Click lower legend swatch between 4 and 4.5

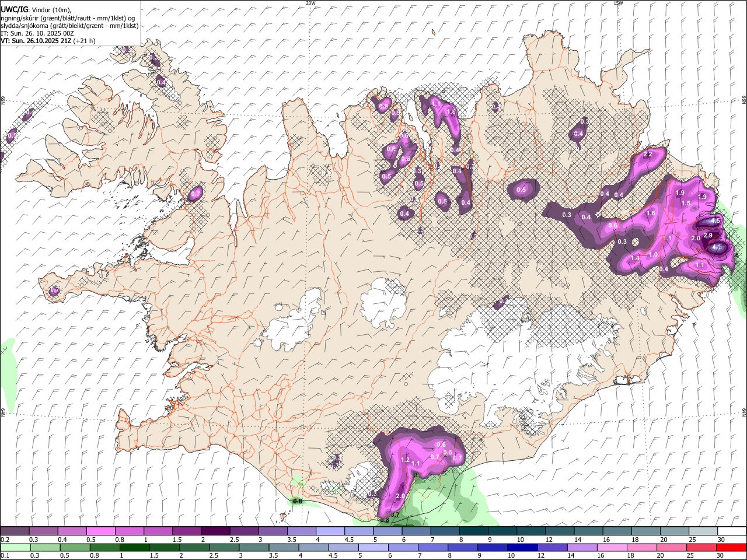click(x=315, y=547)
